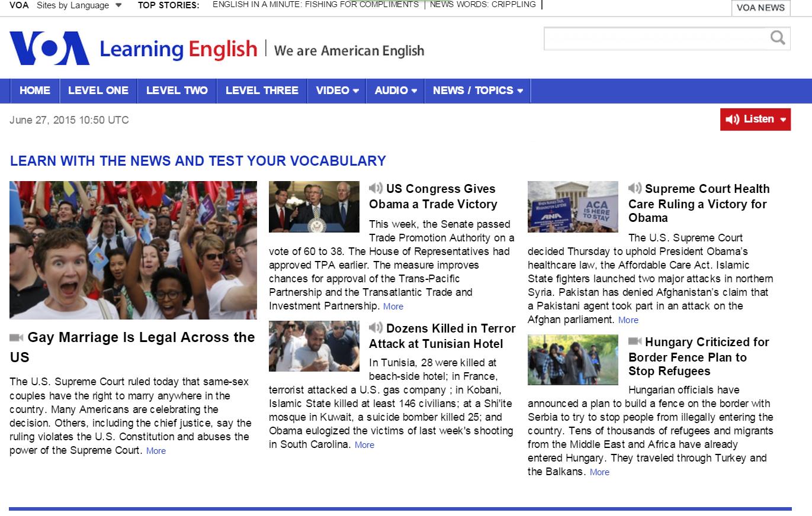Open the refugees walking thumbnail

click(x=573, y=360)
